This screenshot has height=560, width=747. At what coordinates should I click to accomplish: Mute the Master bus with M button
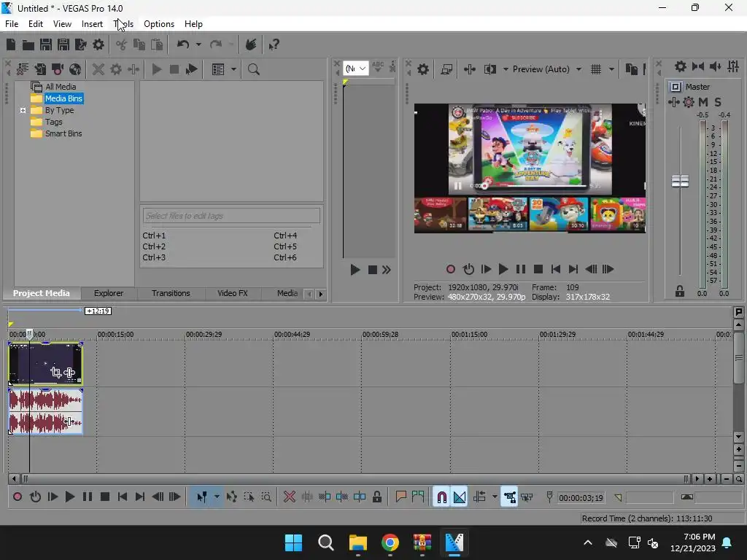(x=703, y=102)
